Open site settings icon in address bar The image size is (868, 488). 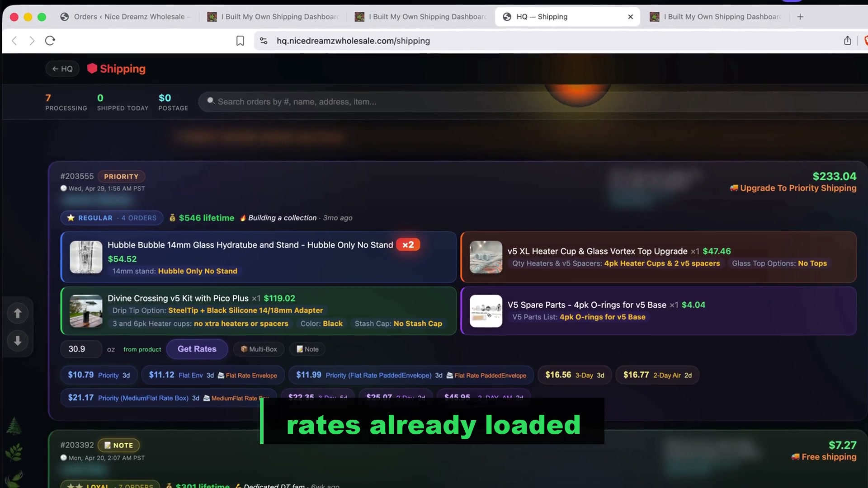point(264,41)
